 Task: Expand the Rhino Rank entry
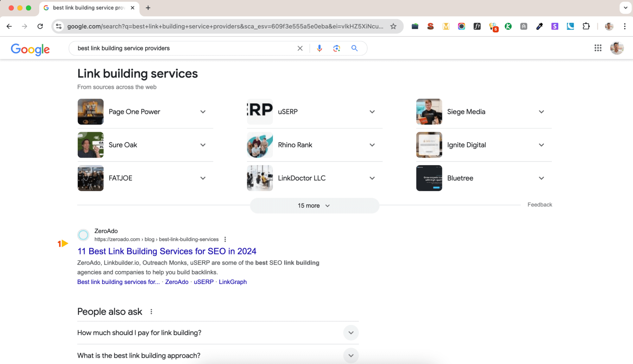[x=372, y=145]
